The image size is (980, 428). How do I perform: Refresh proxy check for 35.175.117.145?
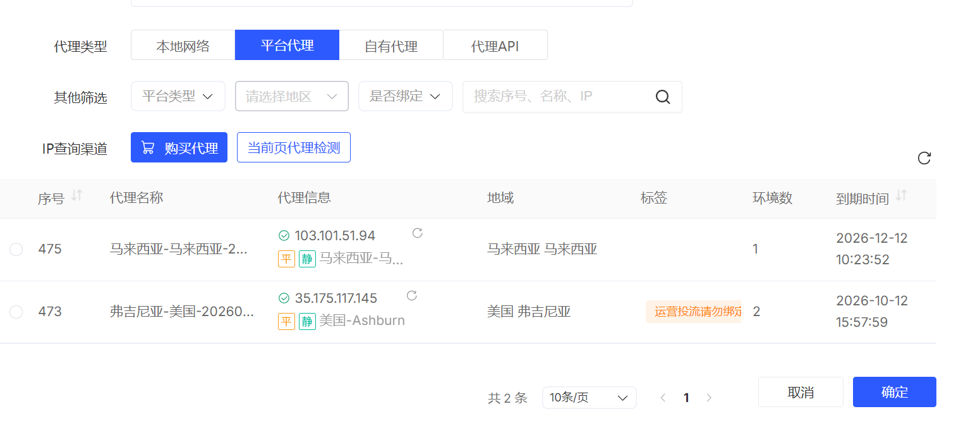pyautogui.click(x=412, y=295)
